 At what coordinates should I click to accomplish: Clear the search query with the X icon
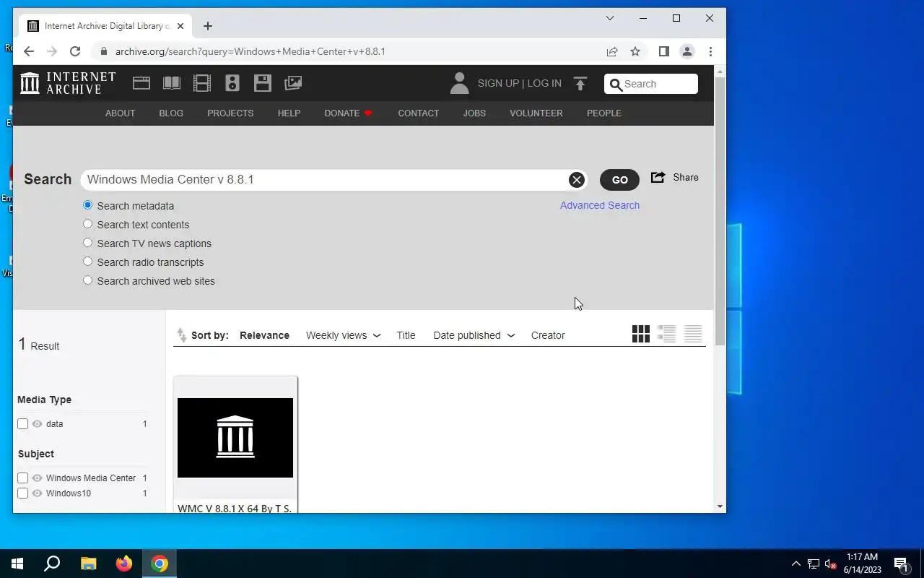(x=576, y=180)
